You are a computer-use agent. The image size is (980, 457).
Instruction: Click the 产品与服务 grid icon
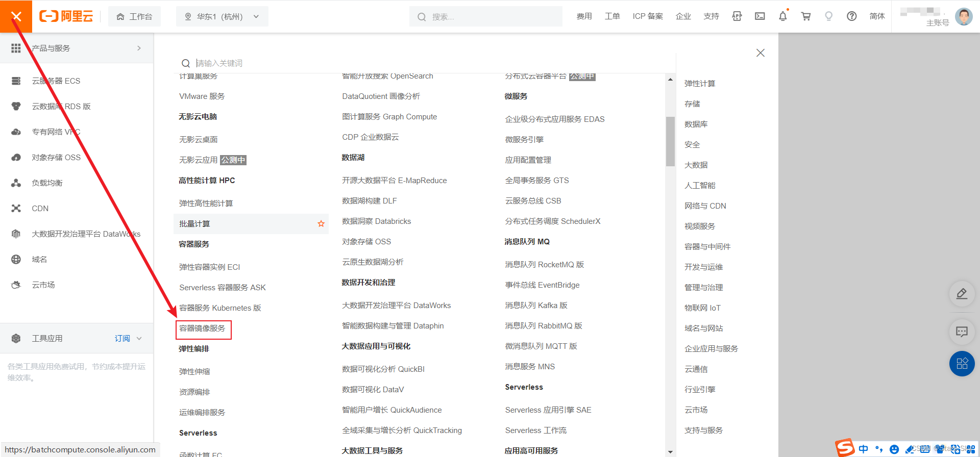coord(16,48)
